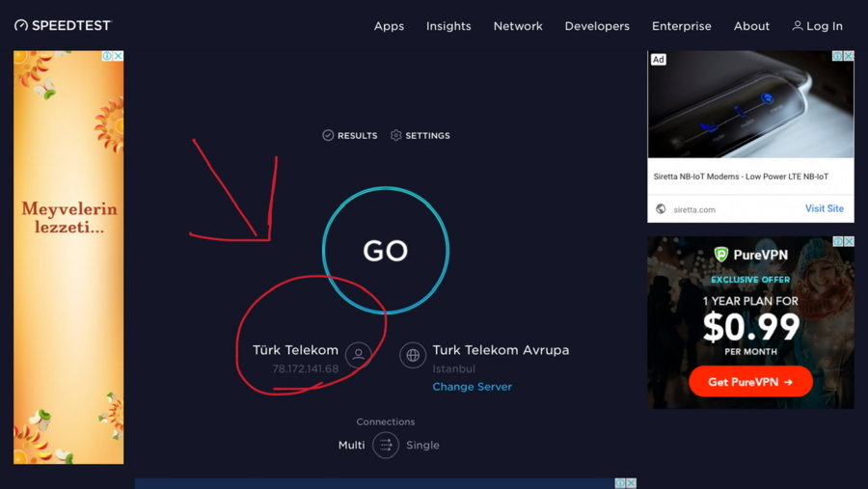Open the Apps menu

(389, 26)
